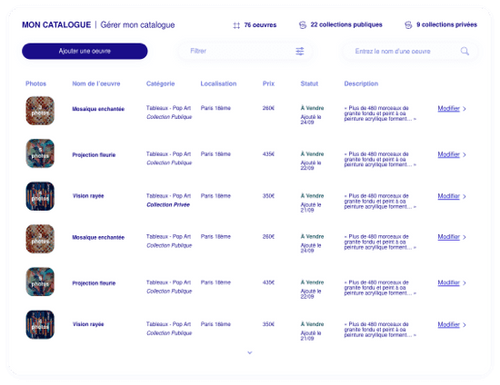Click the MON CATALOGUE heading

56,25
